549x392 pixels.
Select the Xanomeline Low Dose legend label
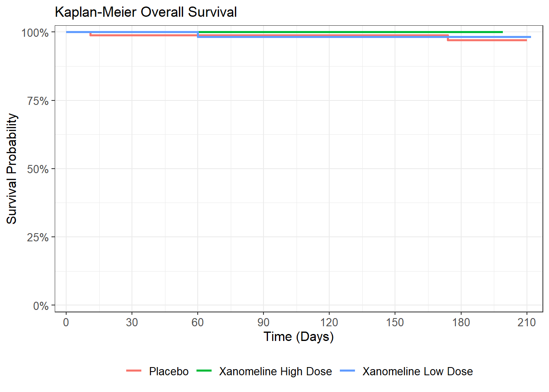tap(417, 372)
